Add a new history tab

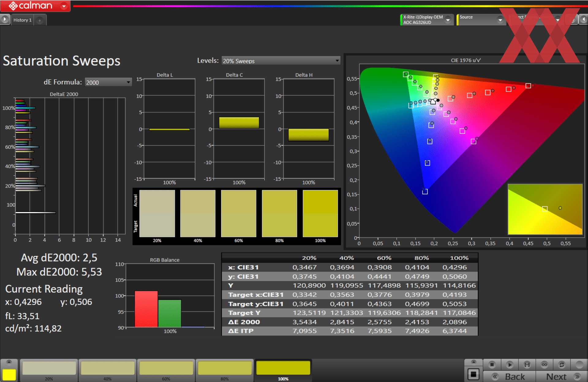40,20
